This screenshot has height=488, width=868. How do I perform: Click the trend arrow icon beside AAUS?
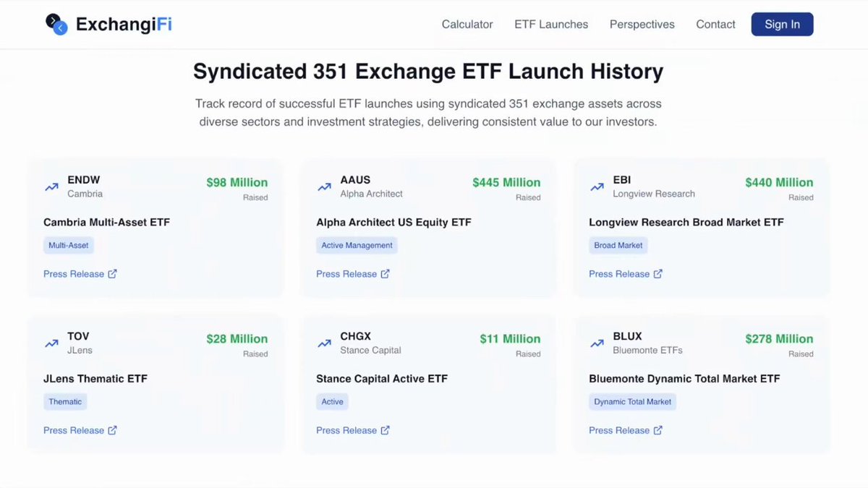(324, 187)
